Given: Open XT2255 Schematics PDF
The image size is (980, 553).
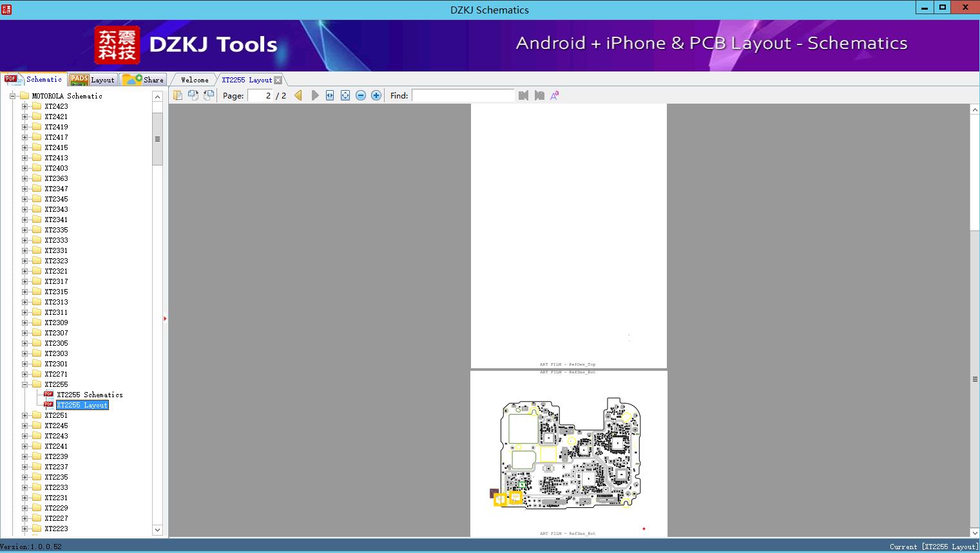Looking at the screenshot, I should pos(90,395).
